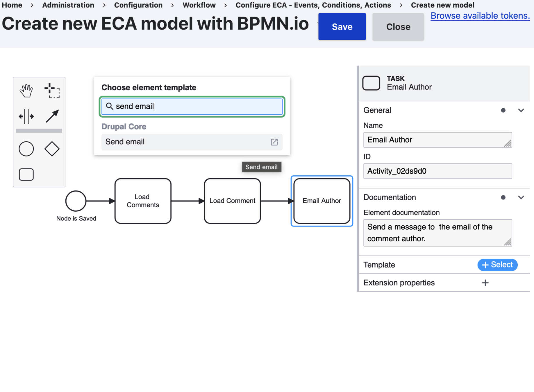Go to Administration breadcrumb
This screenshot has width=534, height=392.
(x=68, y=5)
